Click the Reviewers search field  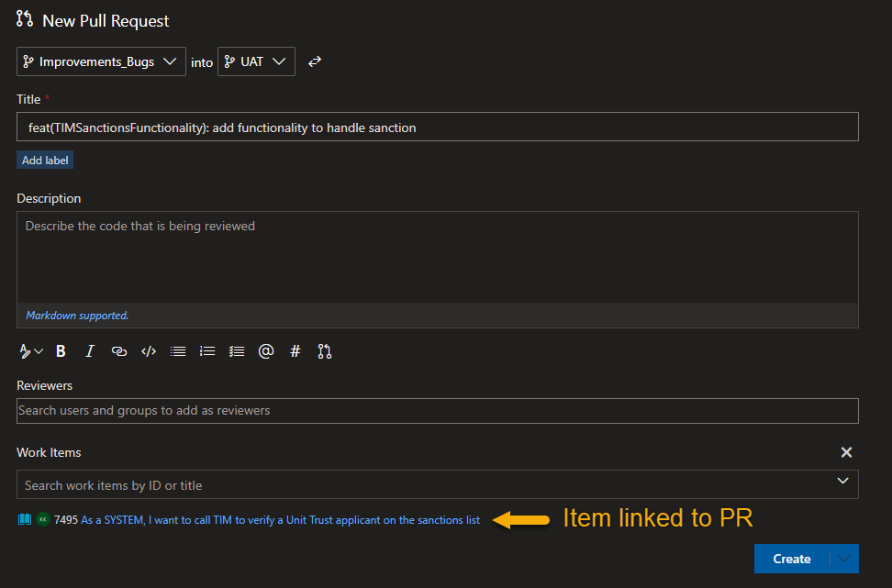[x=437, y=410]
